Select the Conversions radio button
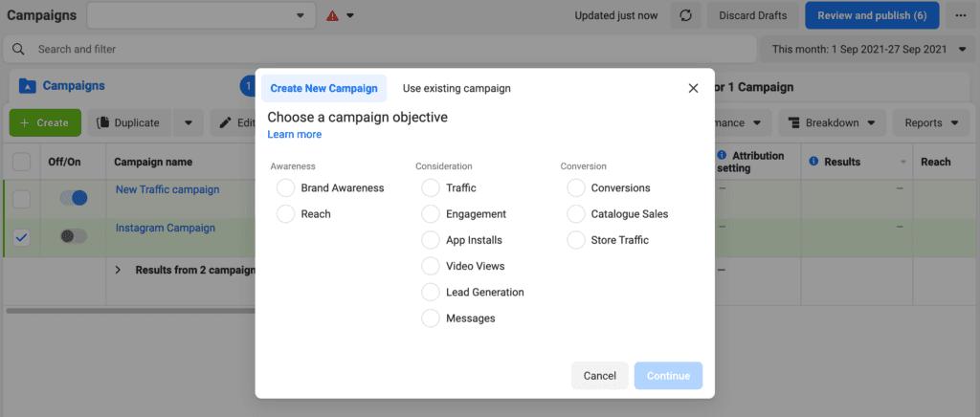Screen dimensions: 980x417 click(575, 188)
